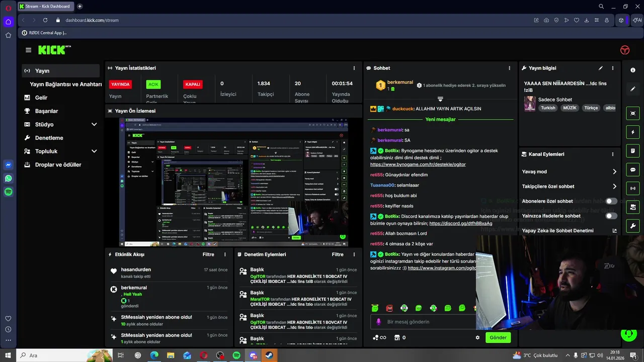
Task: Click the info icon in the right rail
Action: point(633,70)
